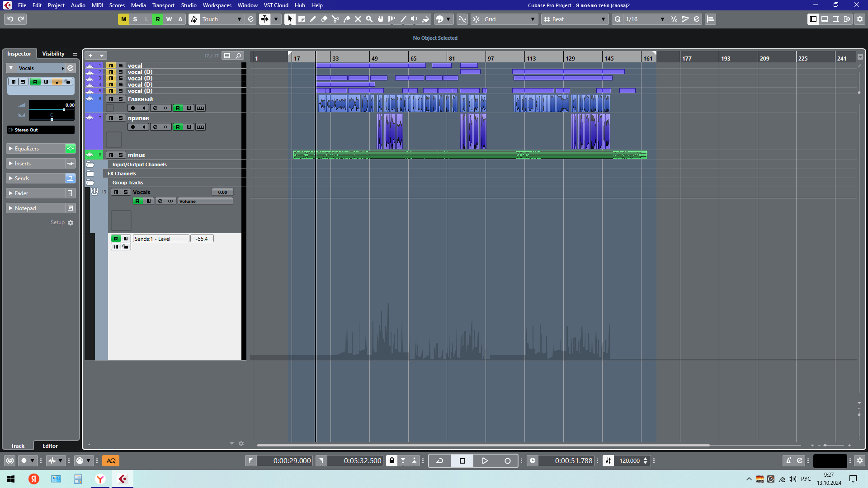The height and width of the screenshot is (488, 868).
Task: Click the Vocals Volume automation slider
Action: tap(205, 202)
